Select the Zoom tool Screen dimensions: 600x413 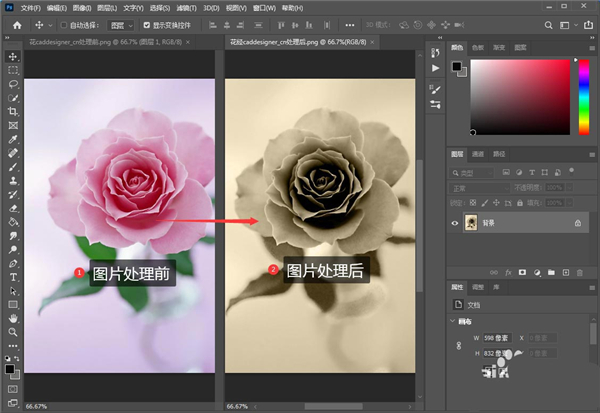click(13, 331)
